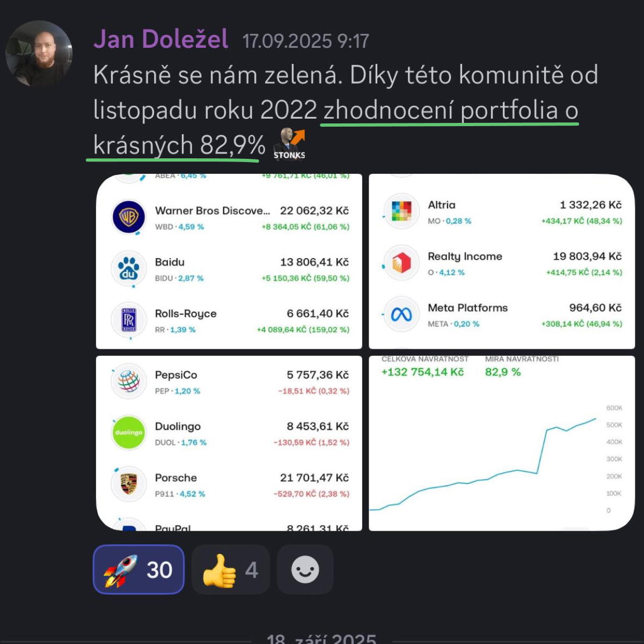
Task: Click the 18. září 2025 date divider
Action: point(321,639)
